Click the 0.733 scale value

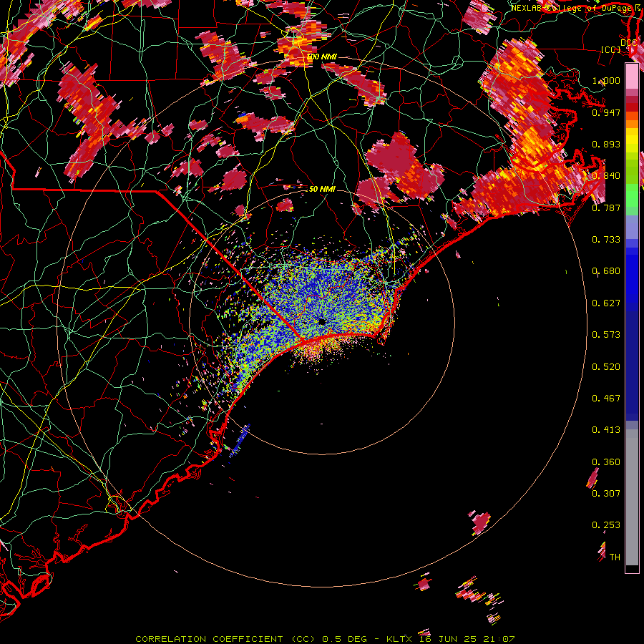(x=606, y=240)
